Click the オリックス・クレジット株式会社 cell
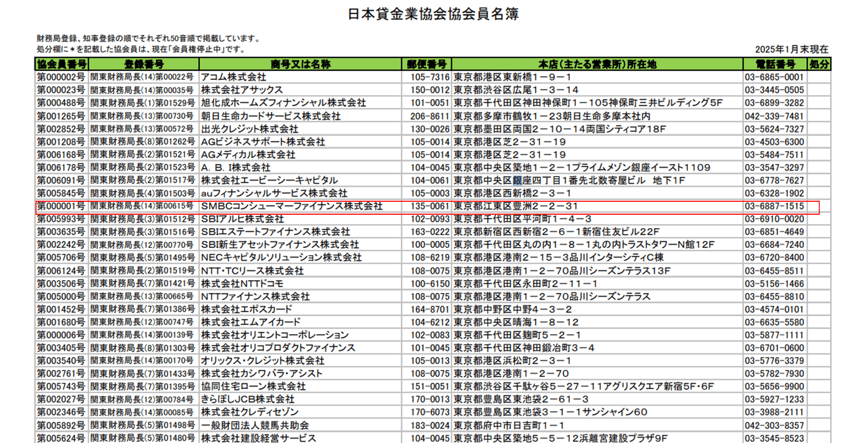Screen dimensions: 868x443 [262, 361]
